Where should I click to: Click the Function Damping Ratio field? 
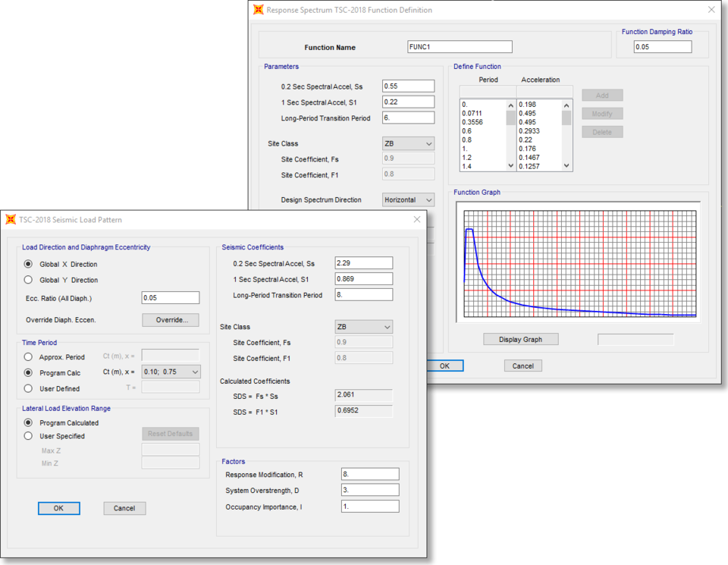663,47
